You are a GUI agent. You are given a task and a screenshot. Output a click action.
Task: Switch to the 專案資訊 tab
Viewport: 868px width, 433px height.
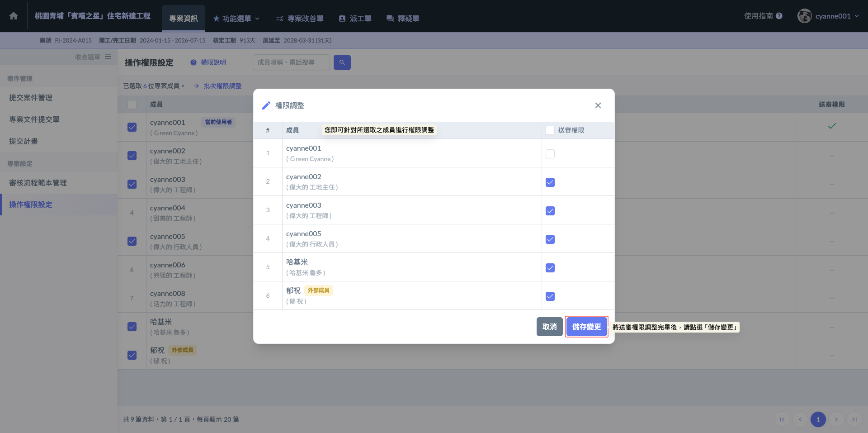(184, 19)
